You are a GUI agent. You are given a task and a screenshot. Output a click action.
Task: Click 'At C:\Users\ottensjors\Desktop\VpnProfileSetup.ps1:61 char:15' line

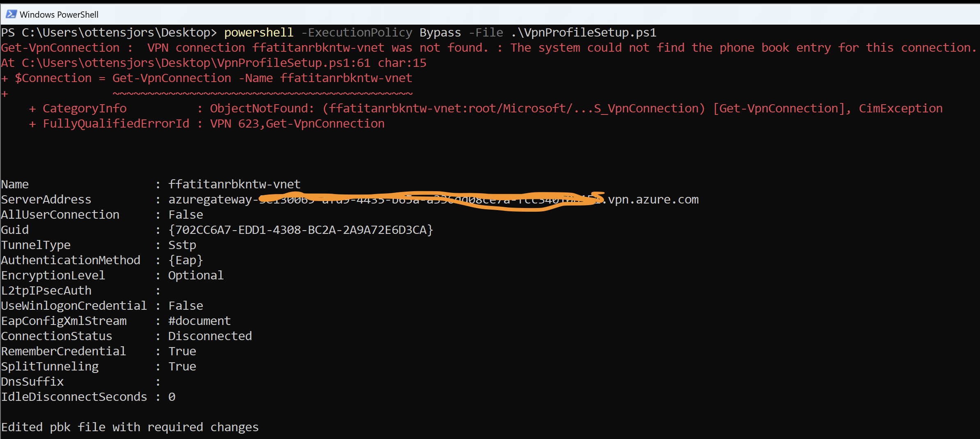(x=213, y=63)
